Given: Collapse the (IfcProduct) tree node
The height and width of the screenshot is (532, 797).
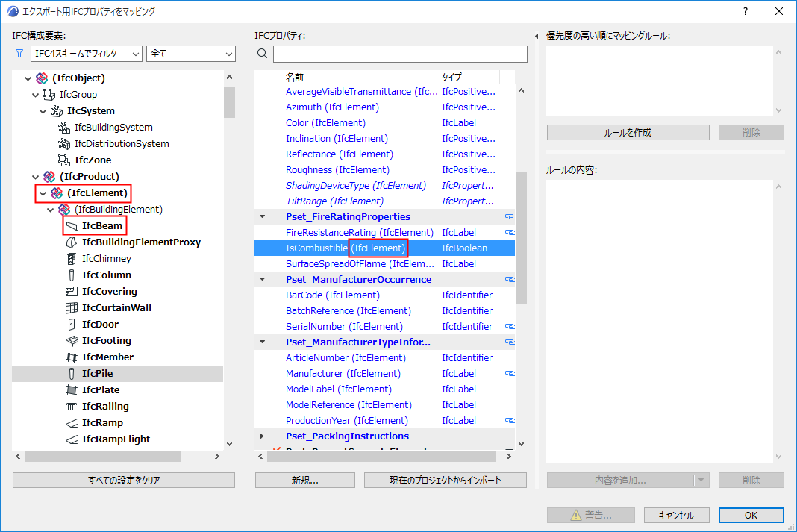Looking at the screenshot, I should click(x=35, y=177).
